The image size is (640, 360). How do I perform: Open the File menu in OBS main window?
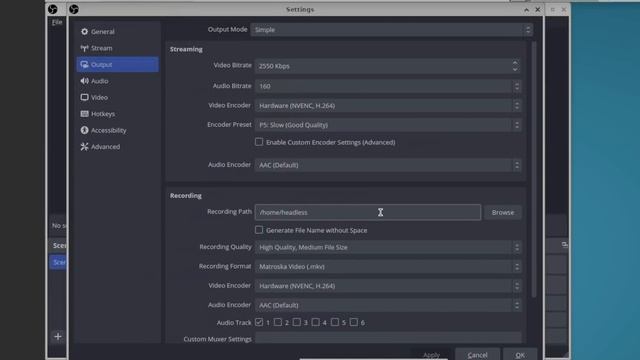[57, 22]
